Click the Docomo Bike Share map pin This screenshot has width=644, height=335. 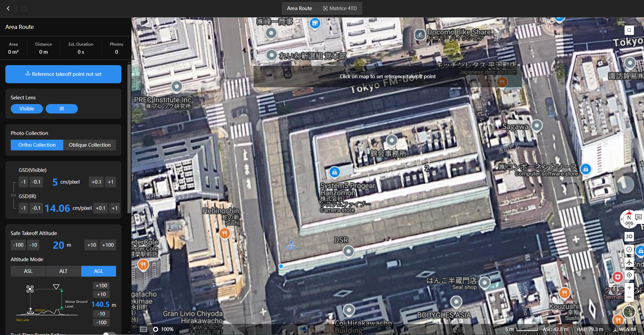pyautogui.click(x=420, y=35)
